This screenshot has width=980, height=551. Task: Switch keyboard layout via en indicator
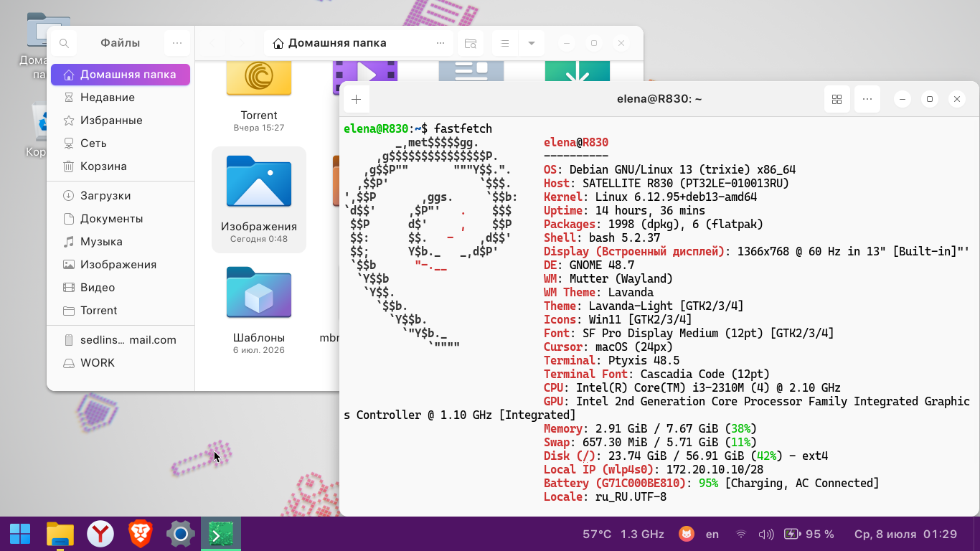712,534
